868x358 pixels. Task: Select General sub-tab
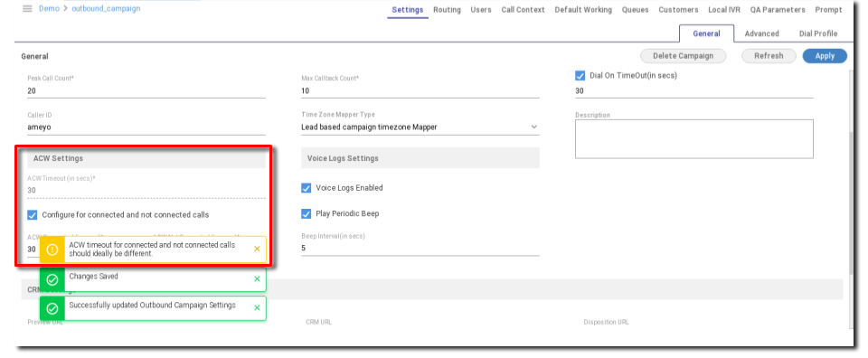coord(706,33)
